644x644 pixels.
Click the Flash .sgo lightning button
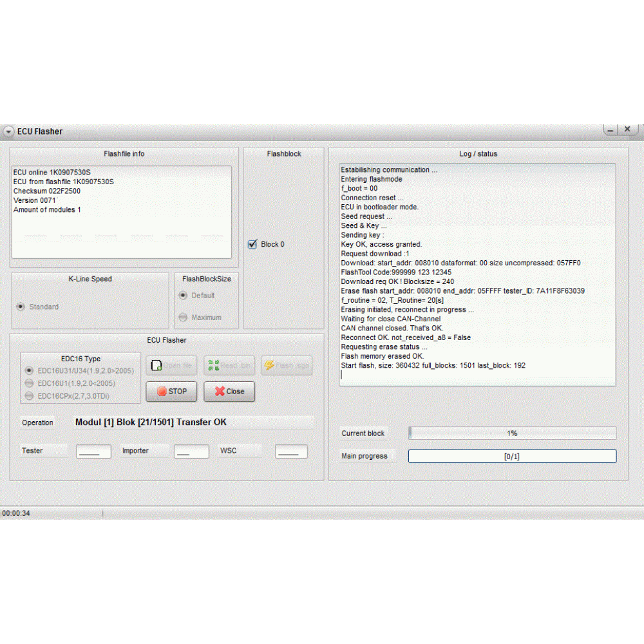[x=287, y=366]
